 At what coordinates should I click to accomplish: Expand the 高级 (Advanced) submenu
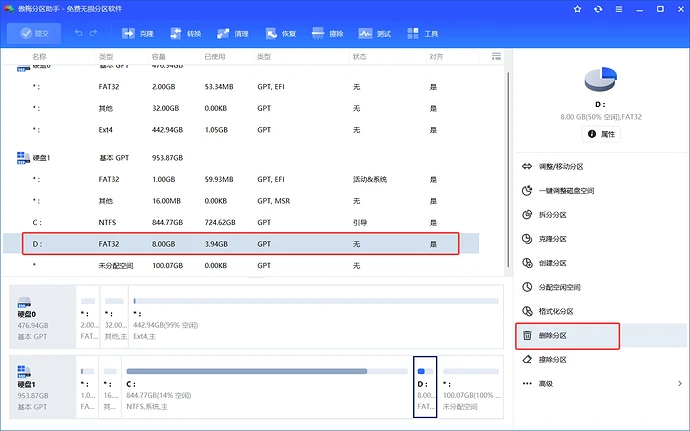point(545,383)
